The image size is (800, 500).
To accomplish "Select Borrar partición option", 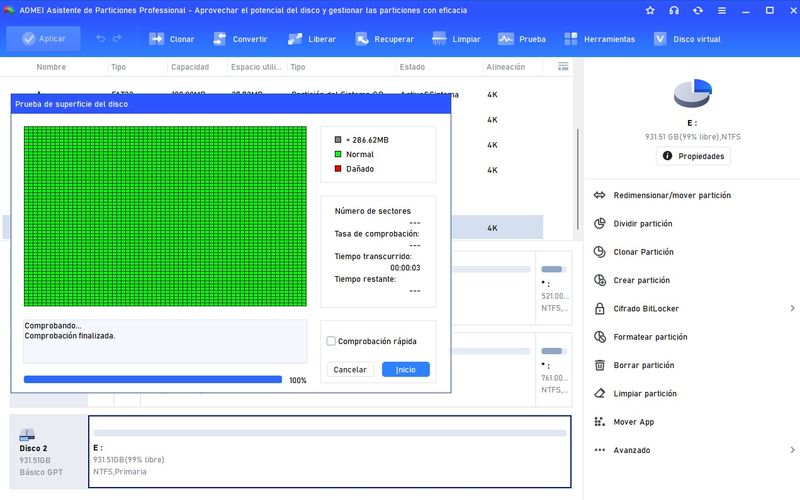I will (x=634, y=365).
